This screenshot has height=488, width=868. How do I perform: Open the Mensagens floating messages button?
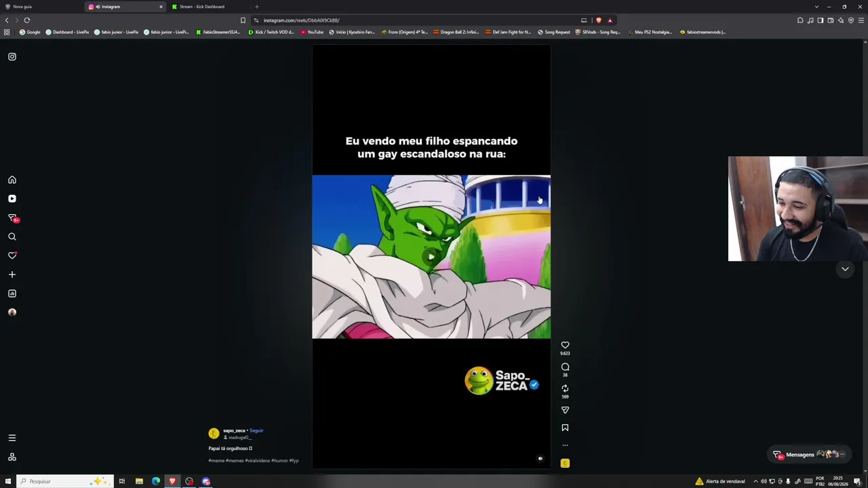point(810,454)
